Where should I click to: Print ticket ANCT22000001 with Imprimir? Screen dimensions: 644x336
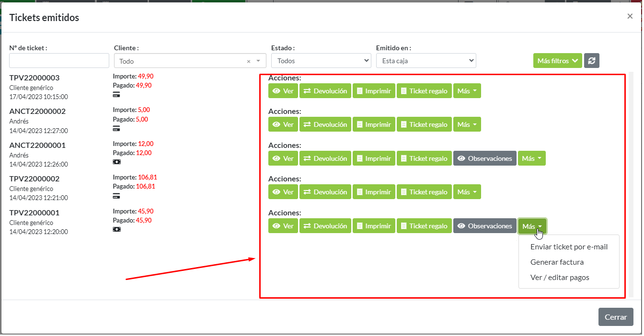pyautogui.click(x=374, y=158)
